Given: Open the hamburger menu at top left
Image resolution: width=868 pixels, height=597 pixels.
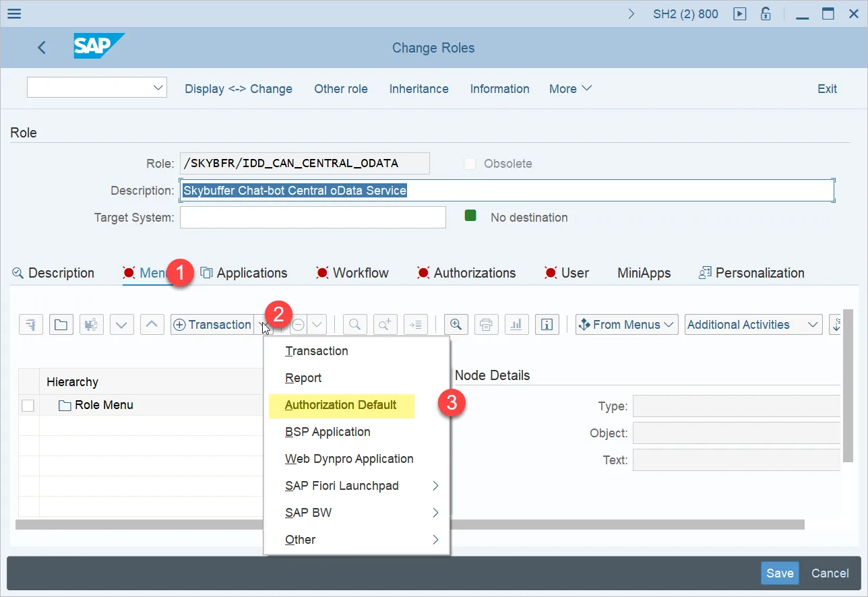Looking at the screenshot, I should 13,13.
